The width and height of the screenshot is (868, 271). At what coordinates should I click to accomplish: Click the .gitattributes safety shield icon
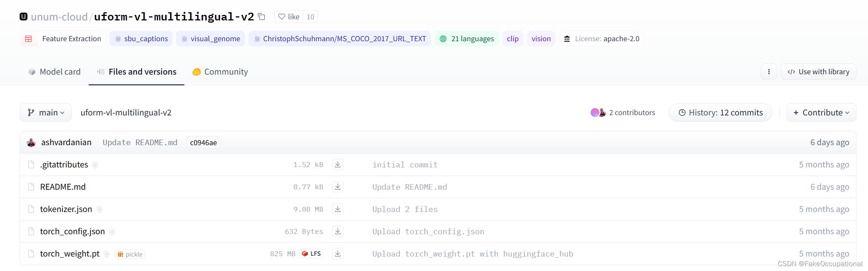[x=95, y=165]
